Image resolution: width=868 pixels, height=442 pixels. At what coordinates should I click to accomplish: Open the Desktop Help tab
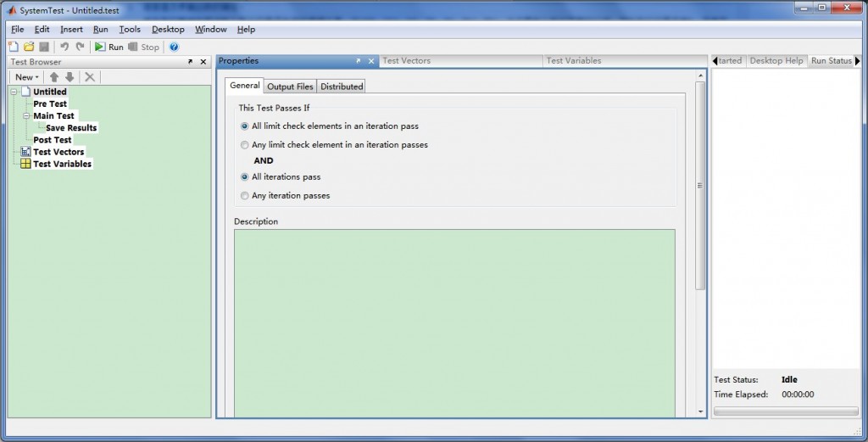(776, 61)
